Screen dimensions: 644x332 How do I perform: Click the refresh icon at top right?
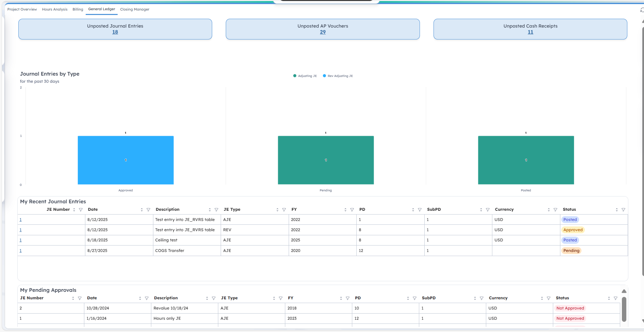click(642, 10)
